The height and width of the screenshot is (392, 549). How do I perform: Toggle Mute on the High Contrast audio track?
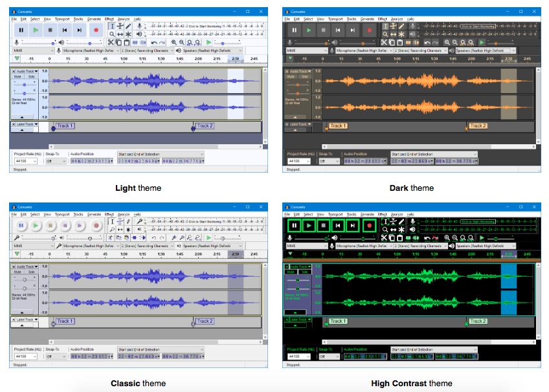(291, 272)
